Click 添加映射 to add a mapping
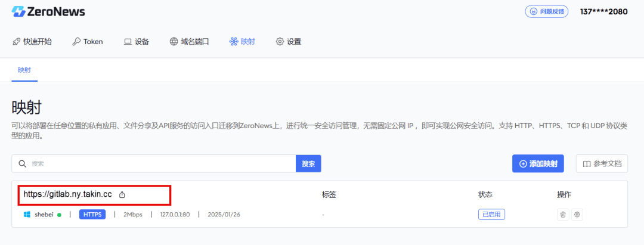 click(538, 164)
